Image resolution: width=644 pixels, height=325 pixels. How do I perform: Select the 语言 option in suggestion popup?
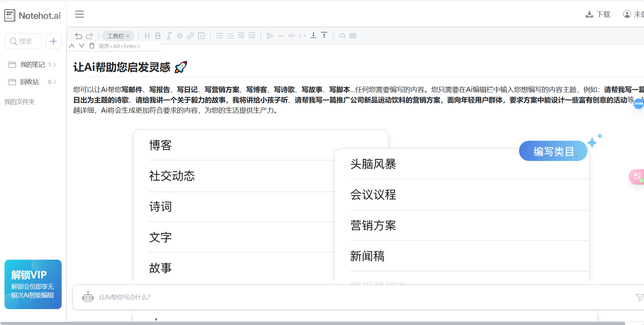click(x=114, y=46)
